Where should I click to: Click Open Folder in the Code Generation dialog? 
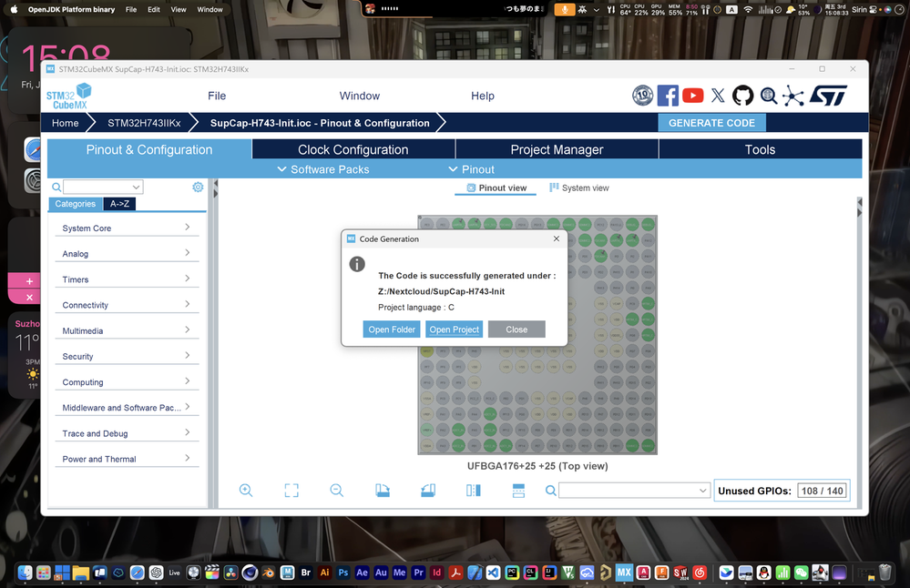tap(392, 329)
